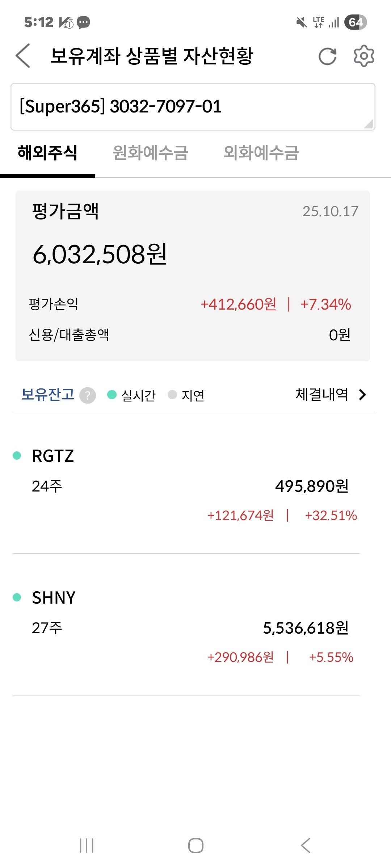Tap the help icon beside 보유잔고
The width and height of the screenshot is (391, 868).
pyautogui.click(x=88, y=395)
